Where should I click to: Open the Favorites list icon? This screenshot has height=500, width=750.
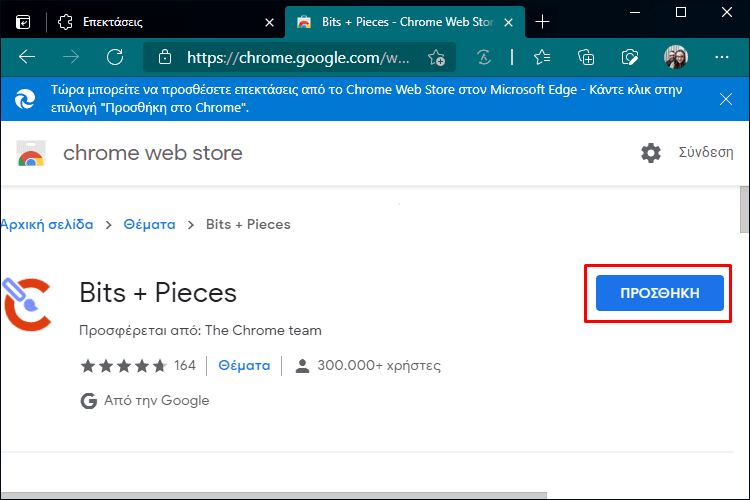point(542,57)
